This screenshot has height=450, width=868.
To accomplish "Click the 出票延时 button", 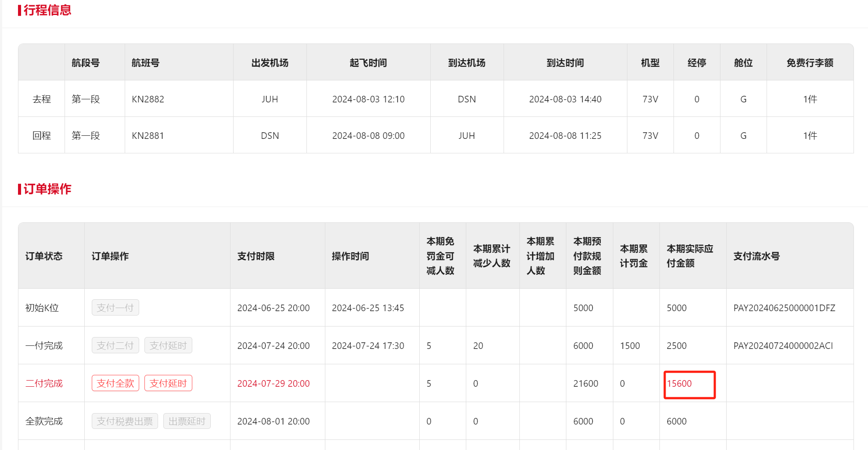I will tap(187, 421).
